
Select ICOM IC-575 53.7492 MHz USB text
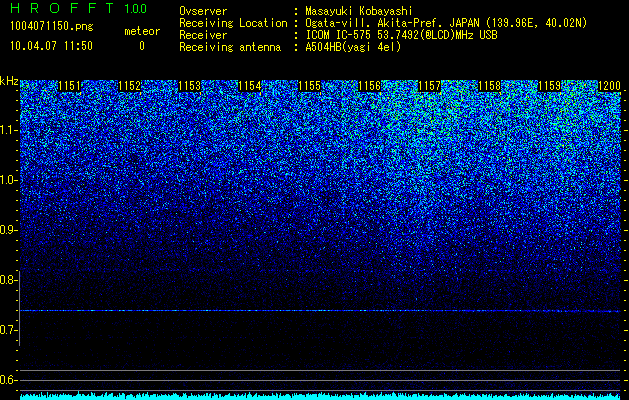point(401,35)
